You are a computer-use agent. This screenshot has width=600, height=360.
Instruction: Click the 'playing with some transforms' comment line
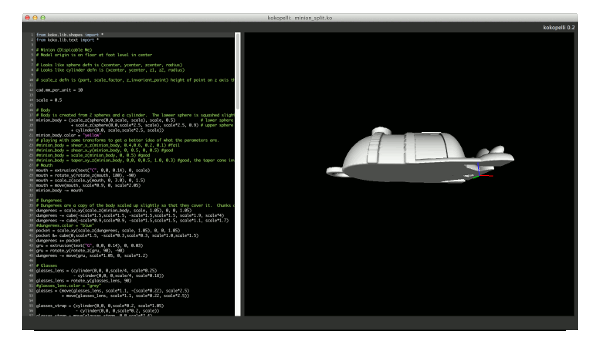tap(127, 140)
